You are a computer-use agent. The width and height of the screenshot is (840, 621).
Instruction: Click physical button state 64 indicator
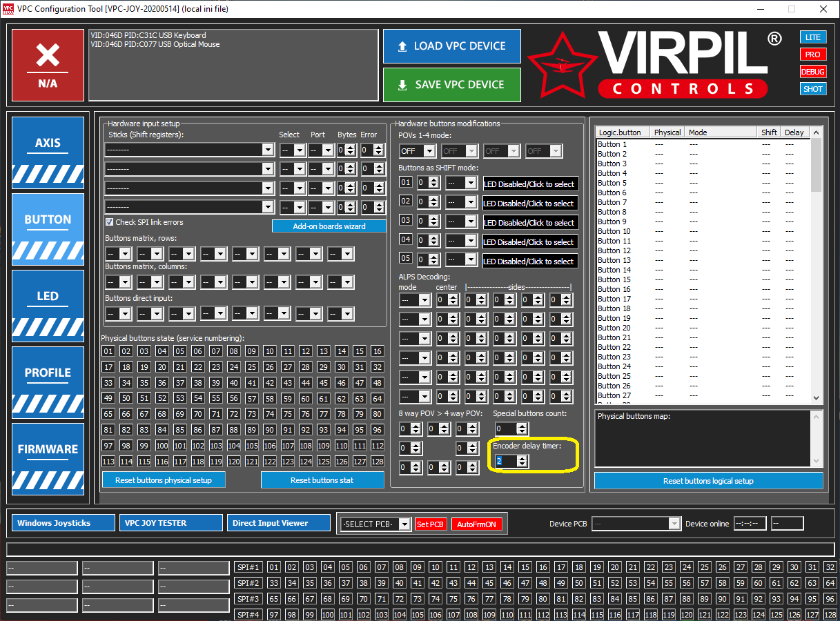[377, 399]
